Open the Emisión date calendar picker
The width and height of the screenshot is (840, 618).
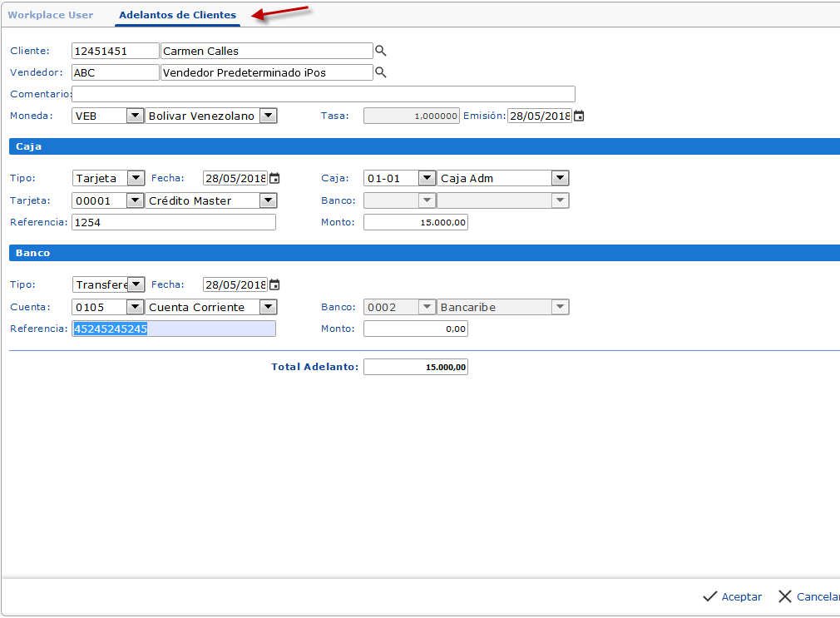[x=579, y=116]
